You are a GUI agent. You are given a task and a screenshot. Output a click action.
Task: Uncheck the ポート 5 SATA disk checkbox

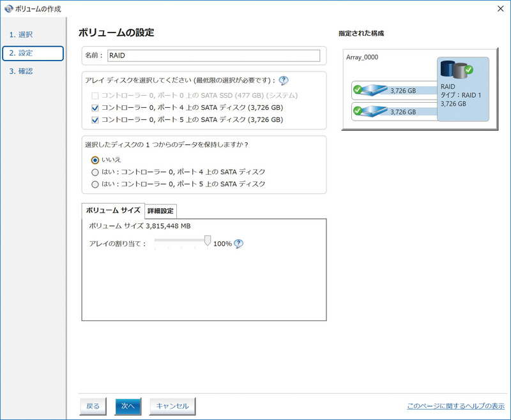pos(95,119)
